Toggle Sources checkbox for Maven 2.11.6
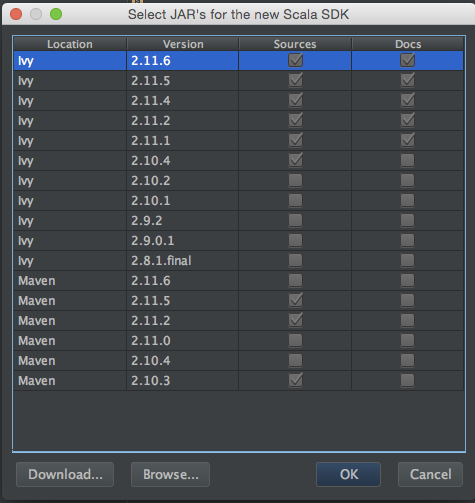The width and height of the screenshot is (475, 503). click(x=295, y=280)
